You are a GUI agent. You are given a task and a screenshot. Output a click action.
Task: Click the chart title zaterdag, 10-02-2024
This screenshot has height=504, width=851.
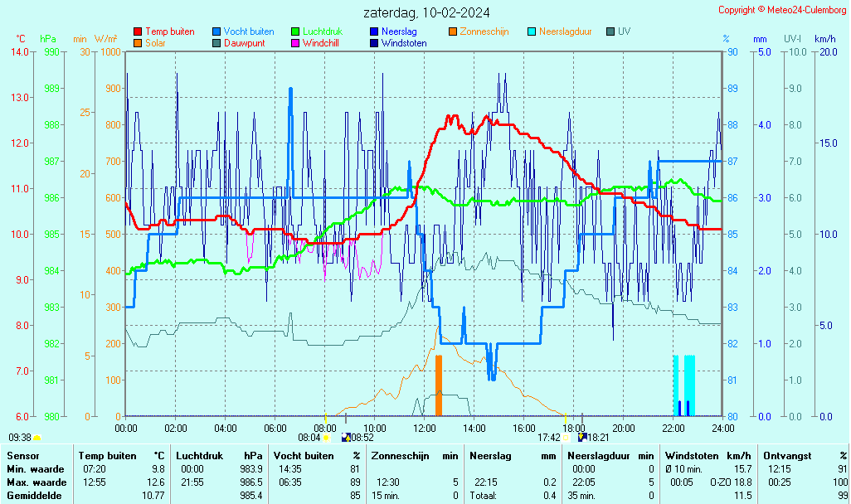click(426, 12)
